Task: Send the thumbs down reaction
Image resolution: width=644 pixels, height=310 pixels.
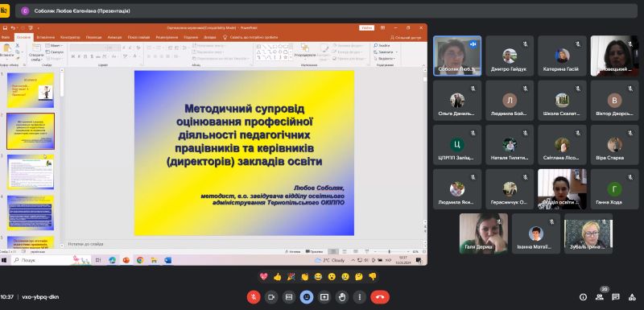Action: pos(372,277)
